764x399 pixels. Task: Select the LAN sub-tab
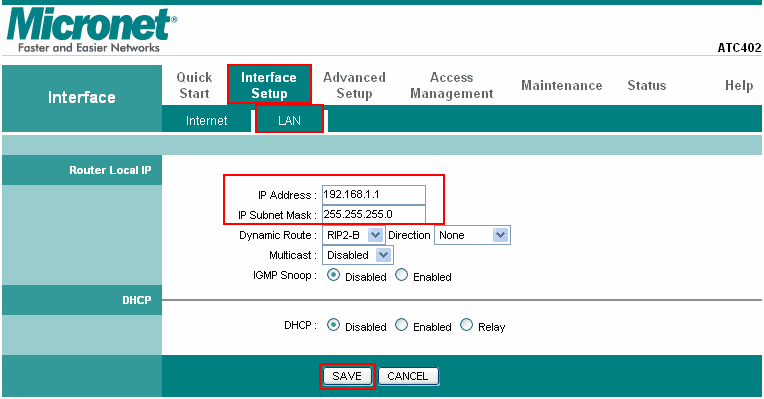pyautogui.click(x=289, y=120)
